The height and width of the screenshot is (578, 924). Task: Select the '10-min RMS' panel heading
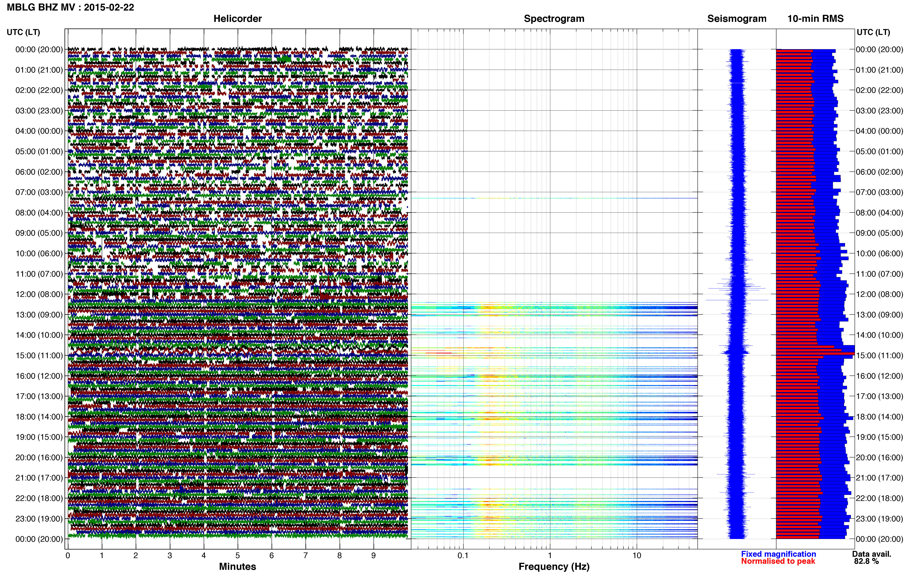click(x=815, y=18)
